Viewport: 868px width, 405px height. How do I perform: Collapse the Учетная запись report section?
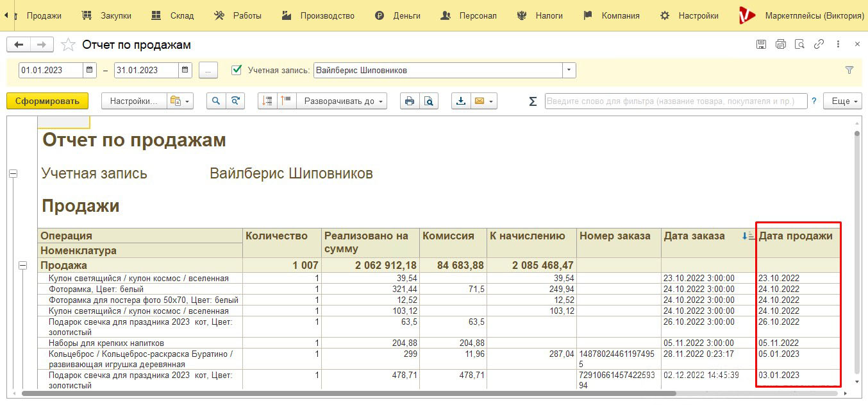(x=13, y=173)
